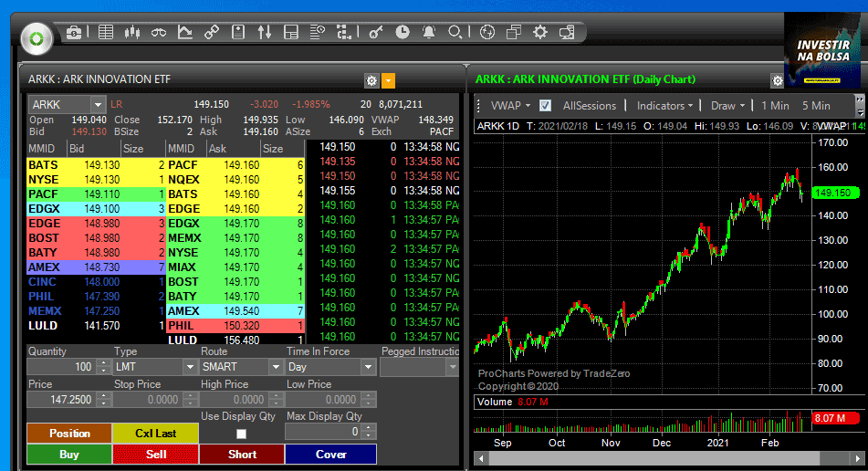Image resolution: width=868 pixels, height=471 pixels.
Task: Open the Level 2 window settings gear
Action: [x=372, y=81]
